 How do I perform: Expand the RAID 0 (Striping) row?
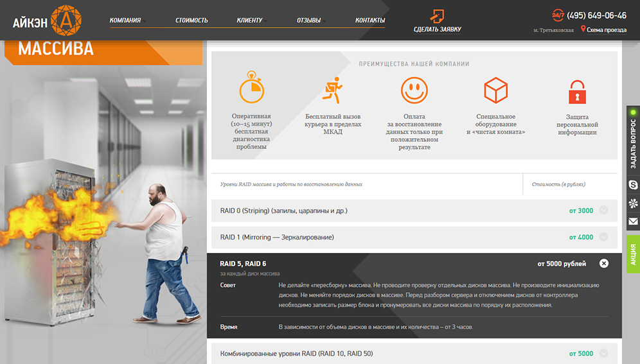pos(603,211)
